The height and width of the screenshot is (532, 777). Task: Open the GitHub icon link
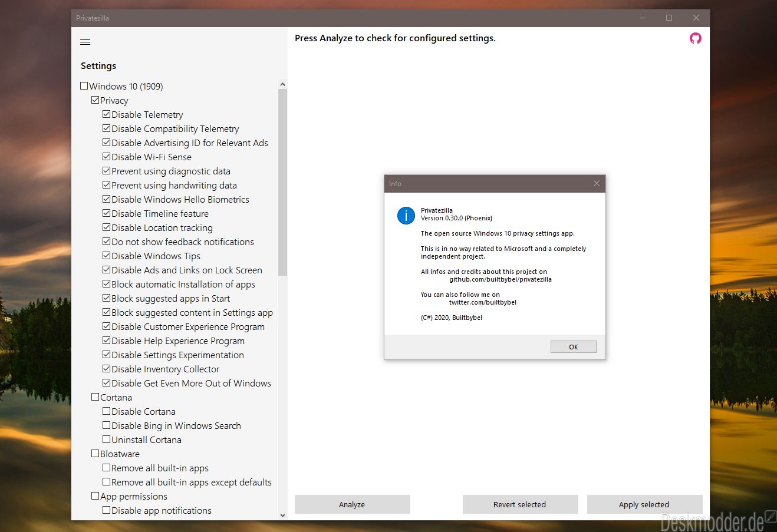tap(696, 38)
